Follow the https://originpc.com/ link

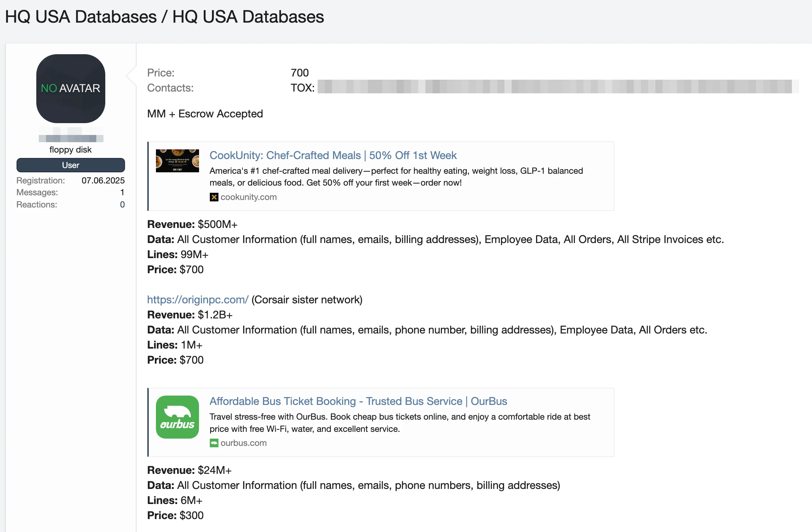tap(198, 300)
